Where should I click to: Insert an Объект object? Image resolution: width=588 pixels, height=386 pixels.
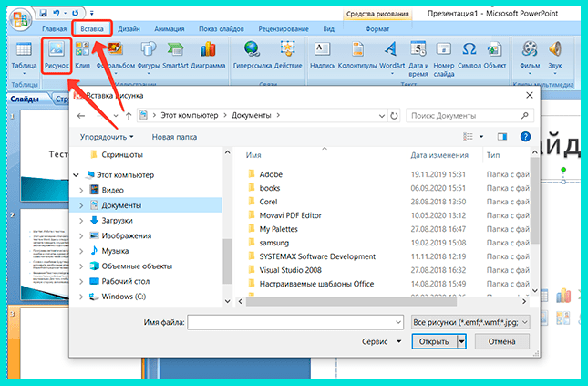495,55
